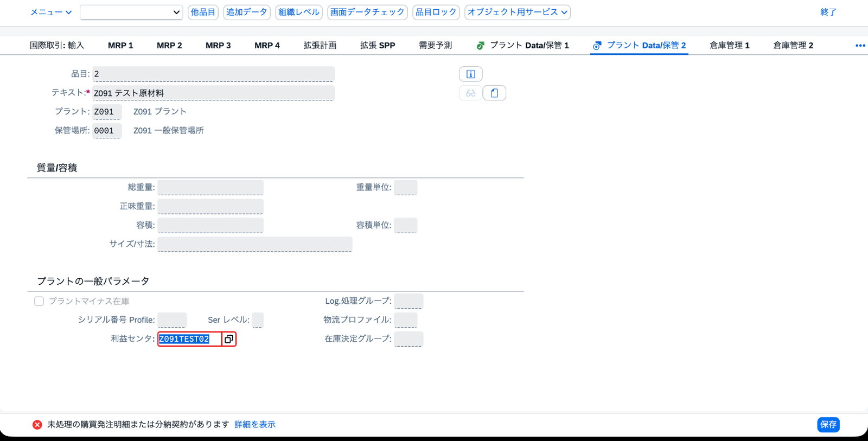868x441 pixels.
Task: Click the 保存 button
Action: pos(828,424)
